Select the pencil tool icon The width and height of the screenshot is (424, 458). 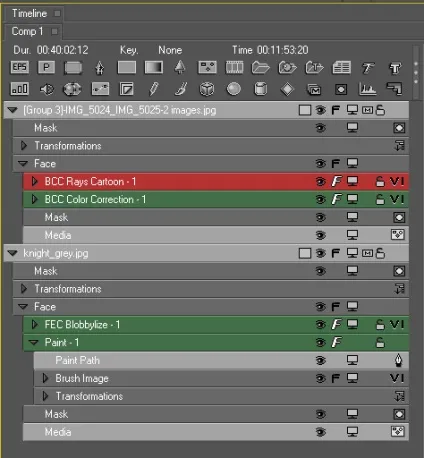tap(154, 89)
